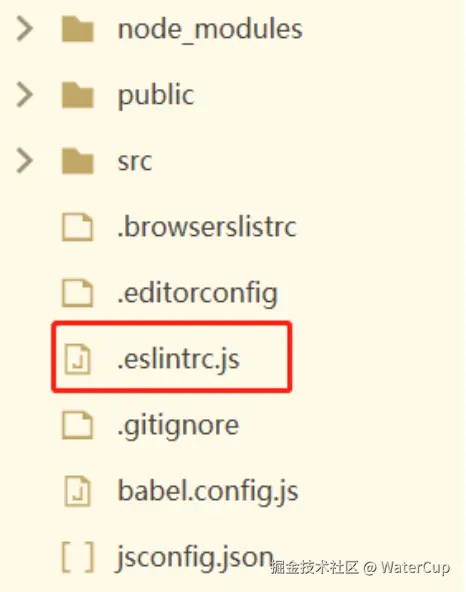Viewport: 466px width, 592px height.
Task: Open the jsconfig.json file
Action: 195,558
